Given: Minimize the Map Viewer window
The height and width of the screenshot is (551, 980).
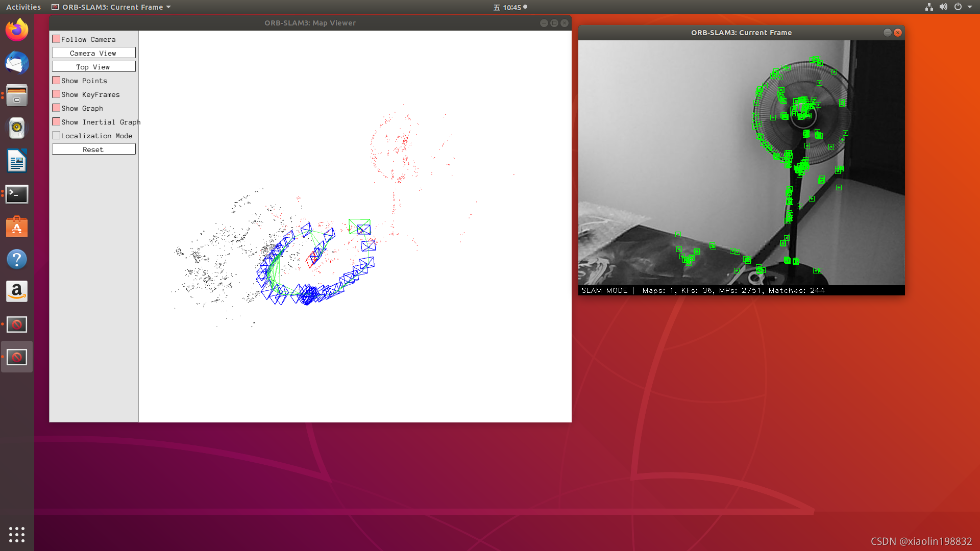Looking at the screenshot, I should 544,23.
